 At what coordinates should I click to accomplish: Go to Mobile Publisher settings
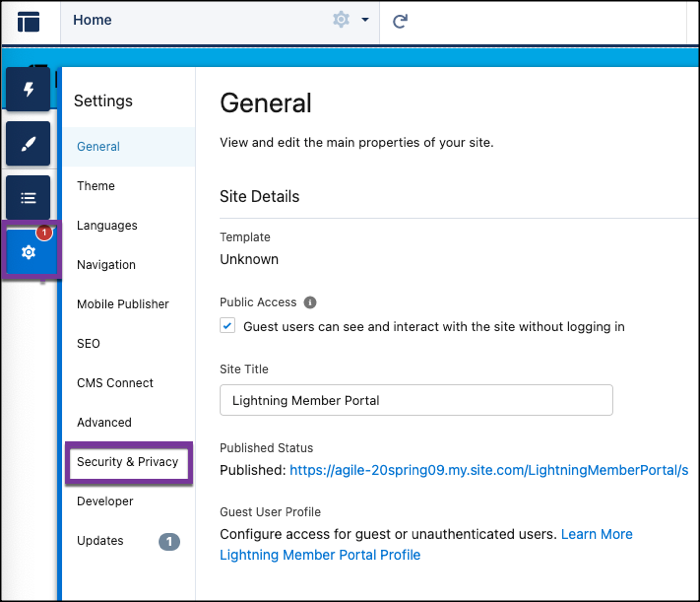click(x=123, y=304)
